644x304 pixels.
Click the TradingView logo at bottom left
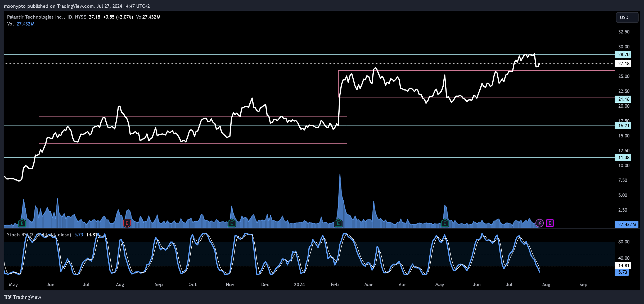[x=23, y=297]
